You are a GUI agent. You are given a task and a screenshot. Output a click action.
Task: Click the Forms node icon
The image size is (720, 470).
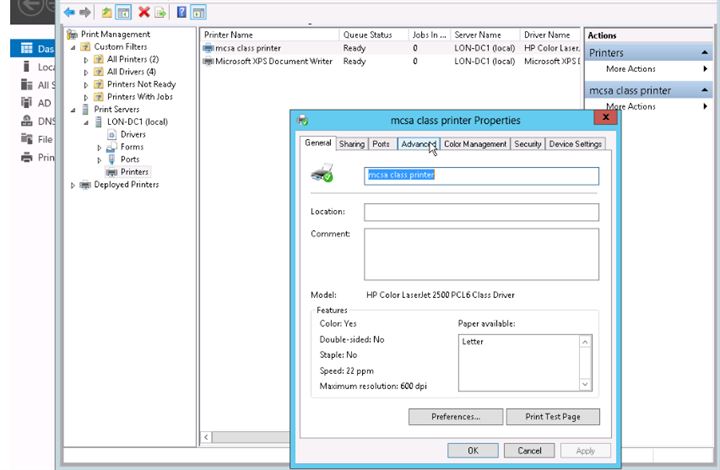[112, 147]
